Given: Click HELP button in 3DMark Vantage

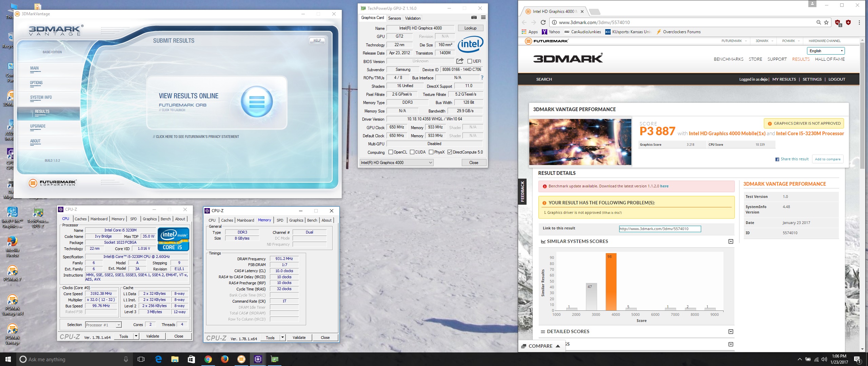Looking at the screenshot, I should 317,41.
